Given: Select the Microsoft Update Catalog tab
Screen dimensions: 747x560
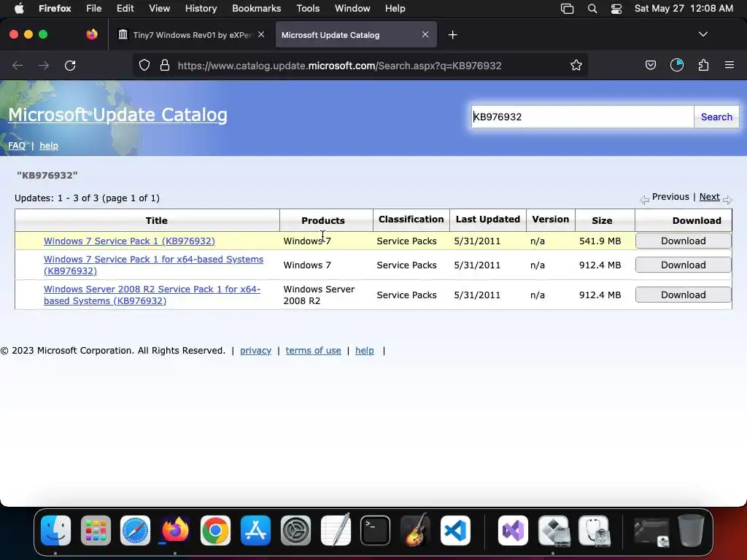Looking at the screenshot, I should pyautogui.click(x=356, y=35).
